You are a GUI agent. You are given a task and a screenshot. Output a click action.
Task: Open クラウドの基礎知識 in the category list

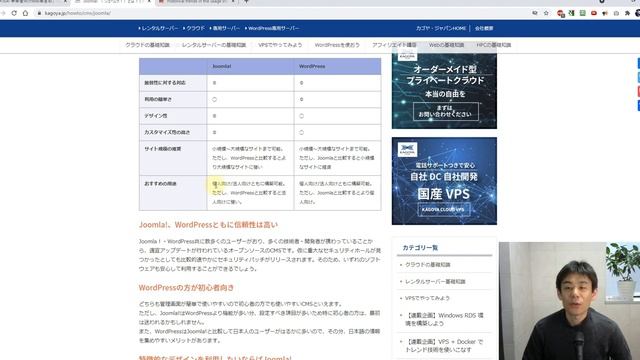pos(428,264)
